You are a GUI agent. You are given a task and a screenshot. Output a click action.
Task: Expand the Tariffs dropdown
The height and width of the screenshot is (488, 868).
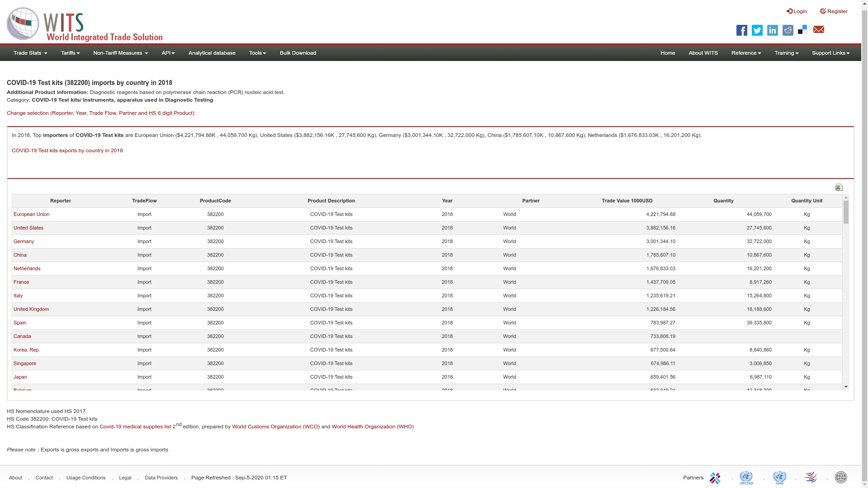coord(70,53)
